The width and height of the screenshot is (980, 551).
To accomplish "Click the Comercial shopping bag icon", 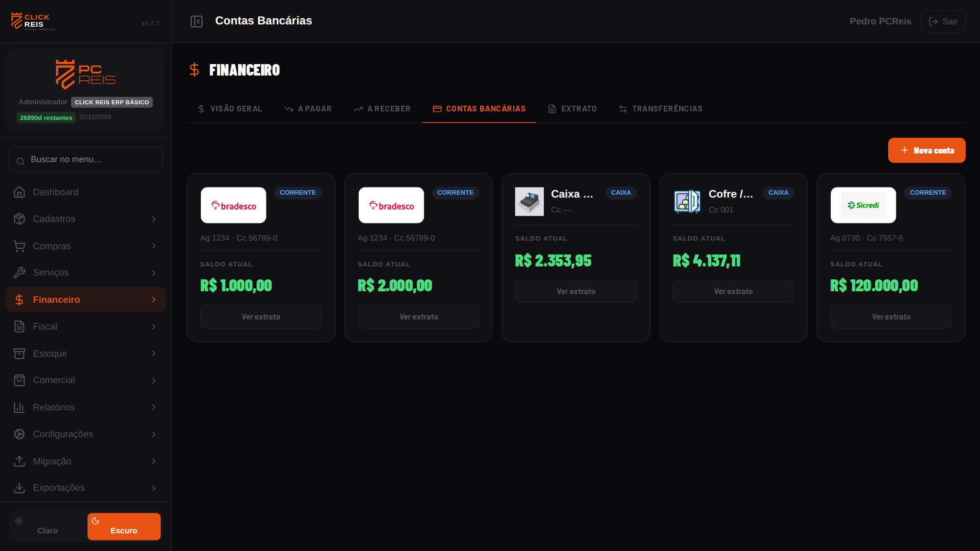I will [19, 380].
